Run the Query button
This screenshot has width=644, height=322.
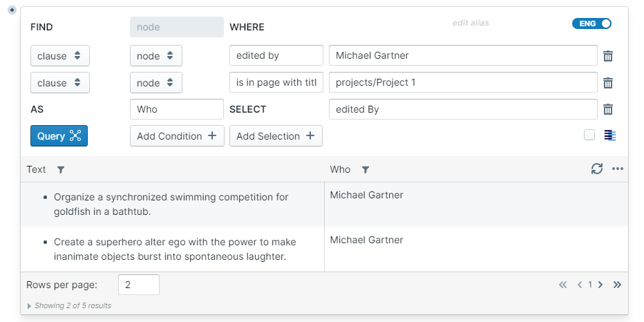(59, 136)
